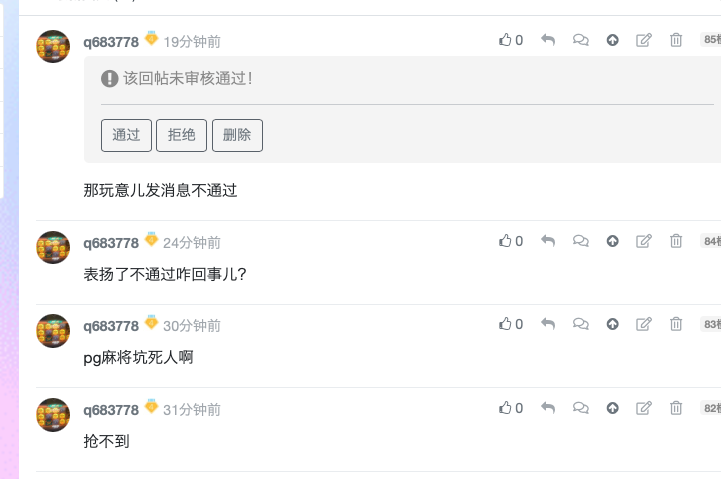Click 通过 to approve the pending reply
This screenshot has width=721, height=479.
[x=126, y=135]
